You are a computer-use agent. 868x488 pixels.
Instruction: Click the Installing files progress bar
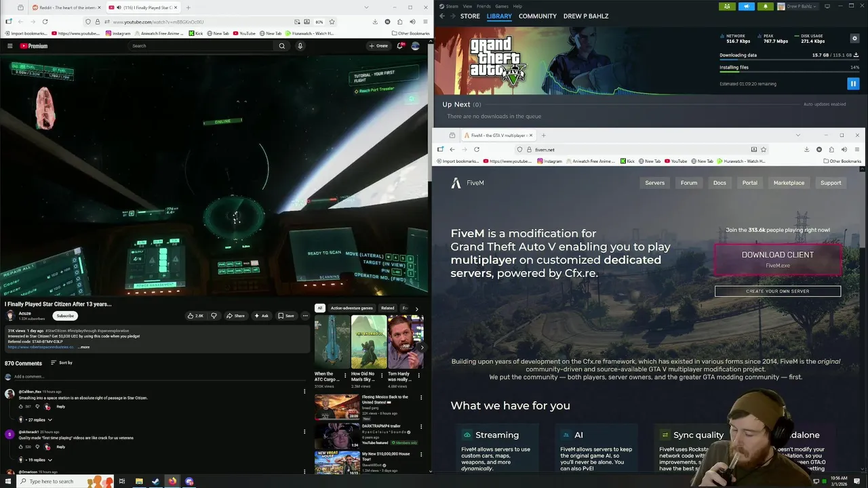click(x=789, y=73)
